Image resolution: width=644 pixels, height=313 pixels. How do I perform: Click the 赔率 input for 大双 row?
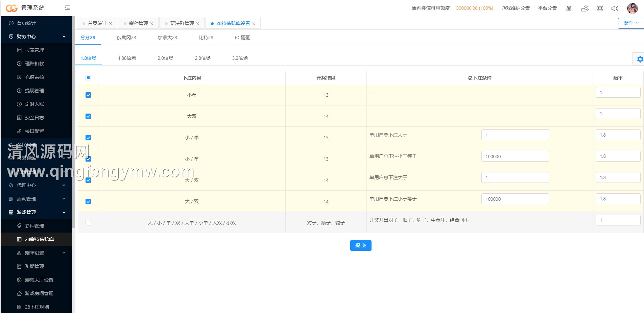point(618,114)
